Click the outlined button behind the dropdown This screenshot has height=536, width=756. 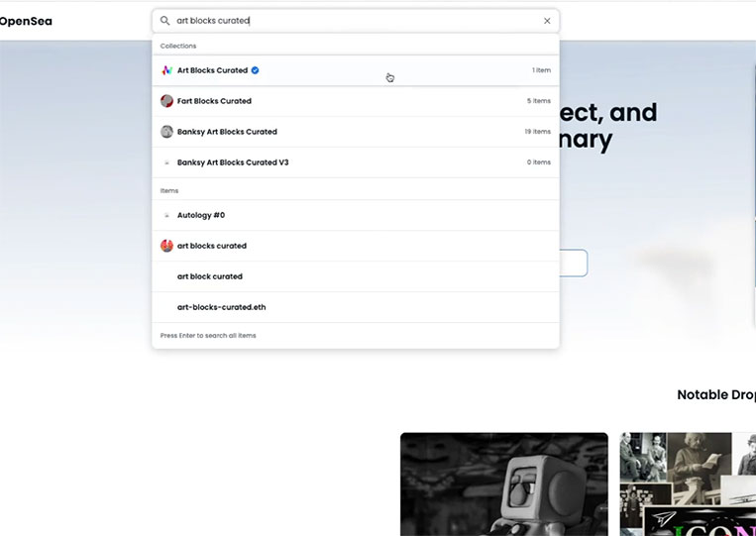(x=574, y=264)
